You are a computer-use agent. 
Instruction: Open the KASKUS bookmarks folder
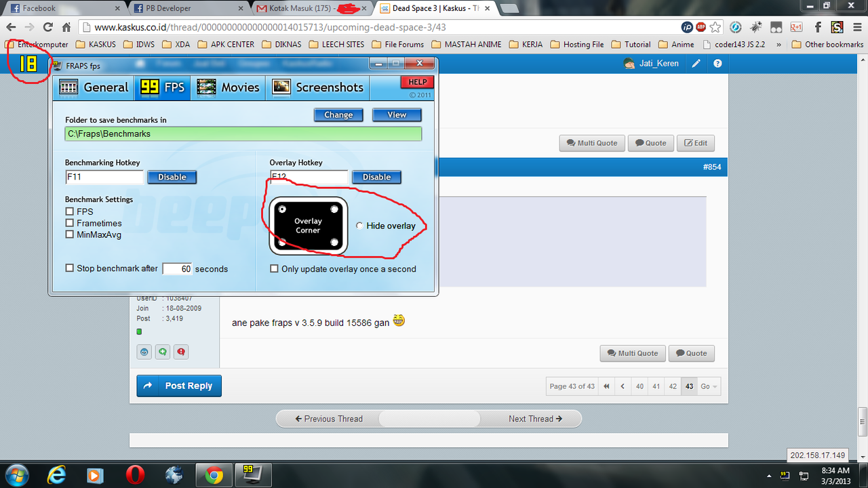(x=96, y=45)
